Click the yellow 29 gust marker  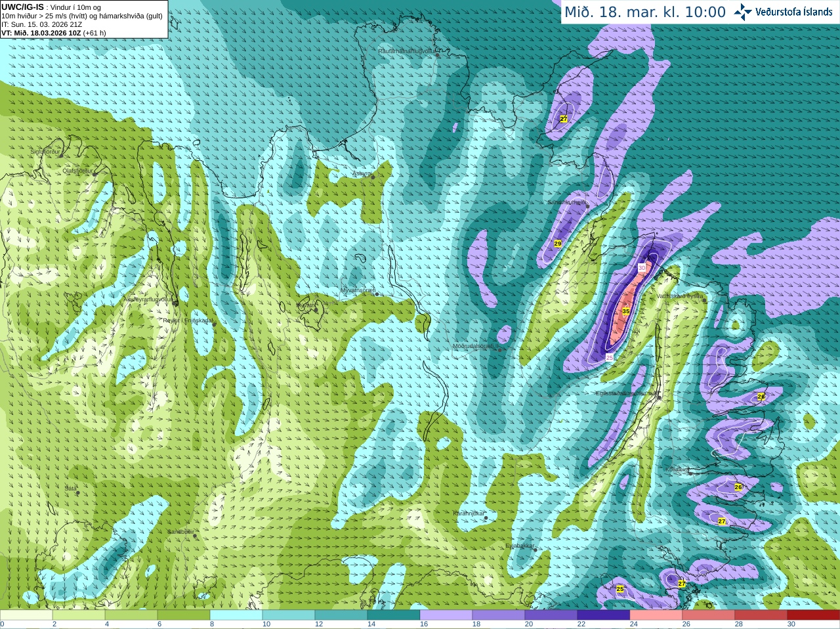point(558,244)
